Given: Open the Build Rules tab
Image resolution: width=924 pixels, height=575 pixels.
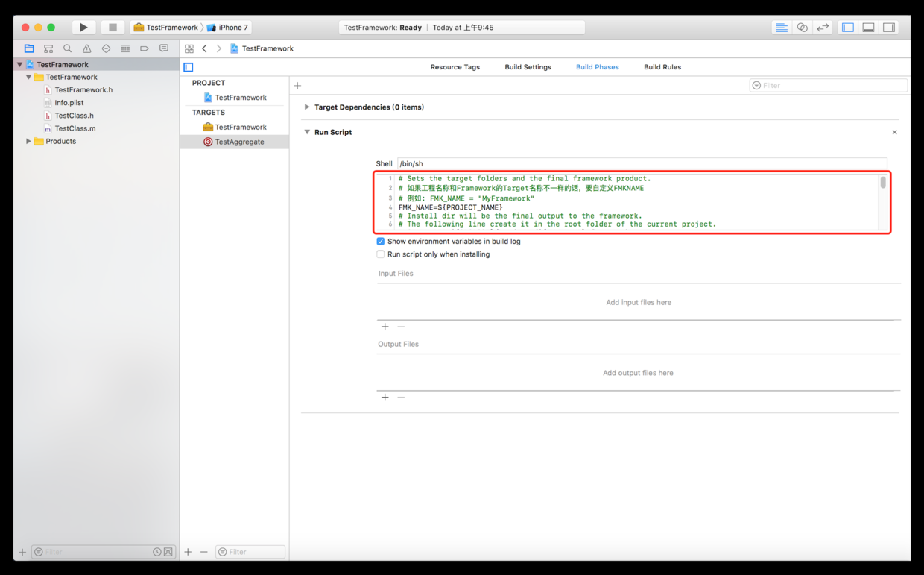Looking at the screenshot, I should click(662, 67).
